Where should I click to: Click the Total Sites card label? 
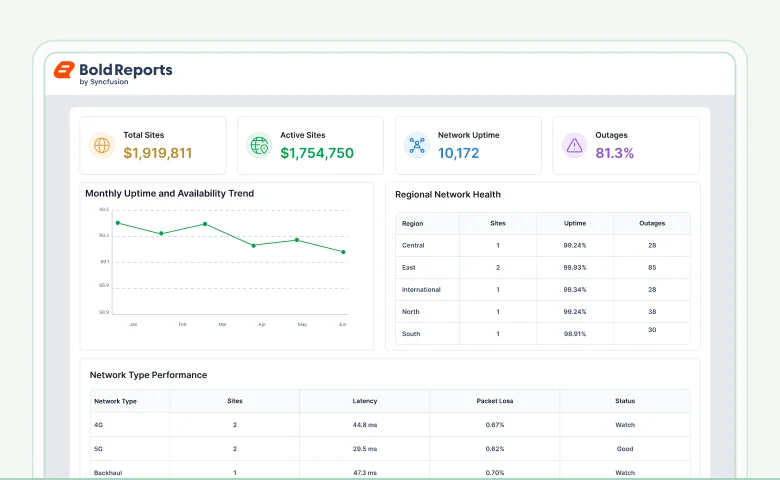point(144,135)
